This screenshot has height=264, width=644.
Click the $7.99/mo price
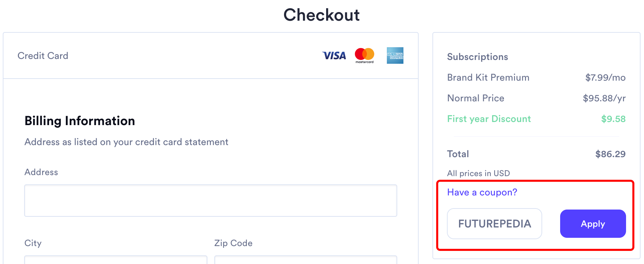tap(605, 78)
